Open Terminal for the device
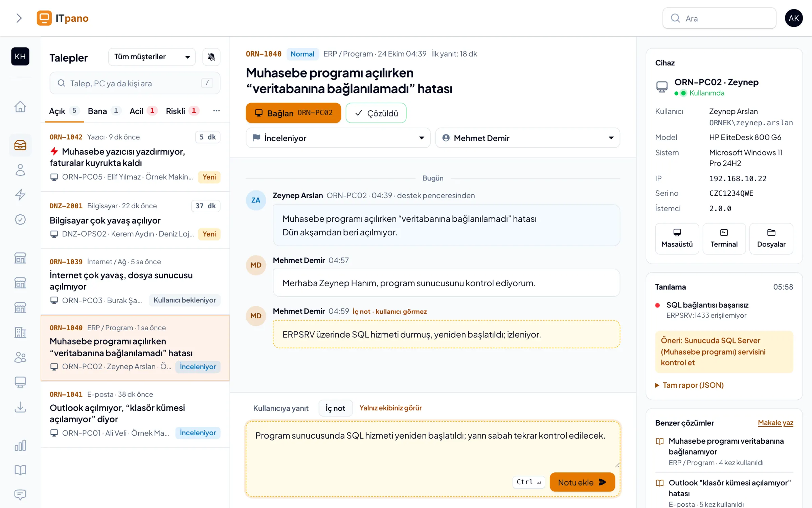Screen dimensions: 812x508 (x=724, y=238)
